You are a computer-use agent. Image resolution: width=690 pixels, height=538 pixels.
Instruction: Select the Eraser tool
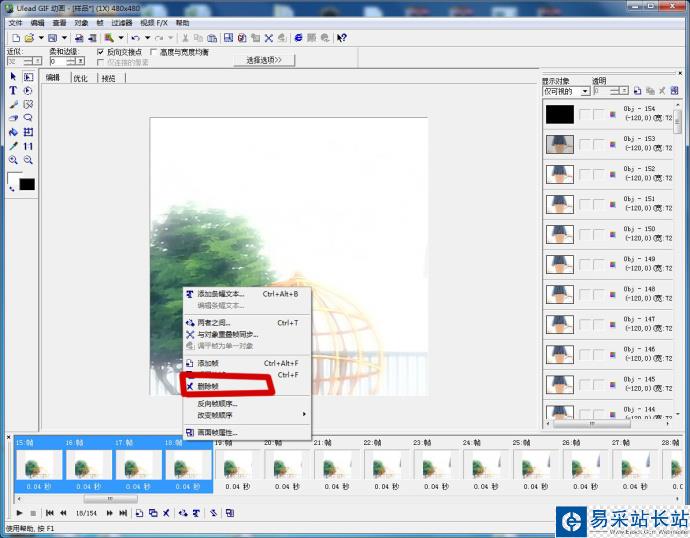[x=13, y=118]
